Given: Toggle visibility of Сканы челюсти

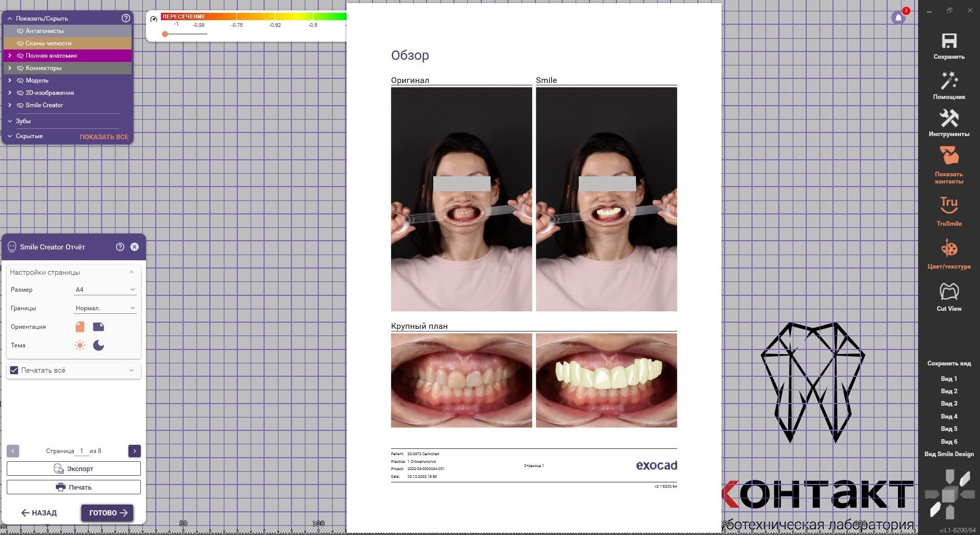Looking at the screenshot, I should coord(21,43).
